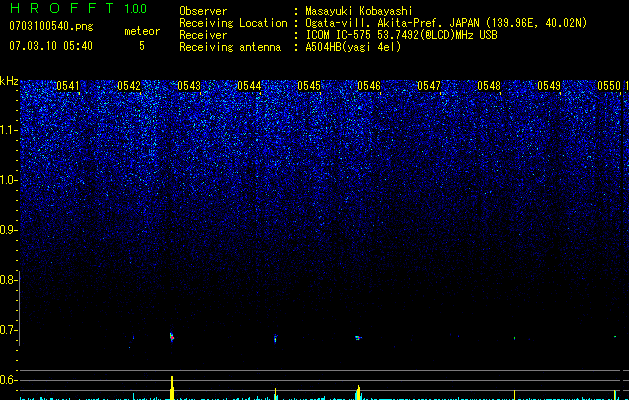Click the 1.1 kHz axis tick label
This screenshot has width=629, height=400.
tap(8, 130)
